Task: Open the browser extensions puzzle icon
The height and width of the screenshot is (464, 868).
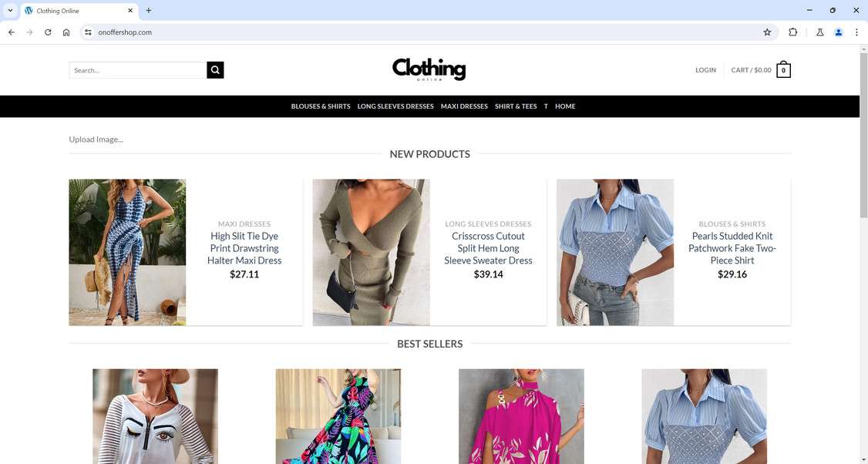Action: pos(792,32)
